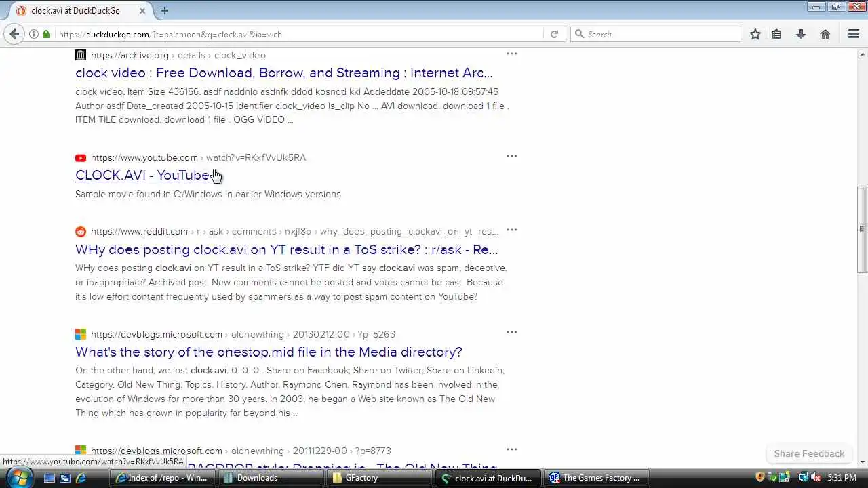Click the Share Feedback button
Screen dimensions: 868x488
pos(809,453)
